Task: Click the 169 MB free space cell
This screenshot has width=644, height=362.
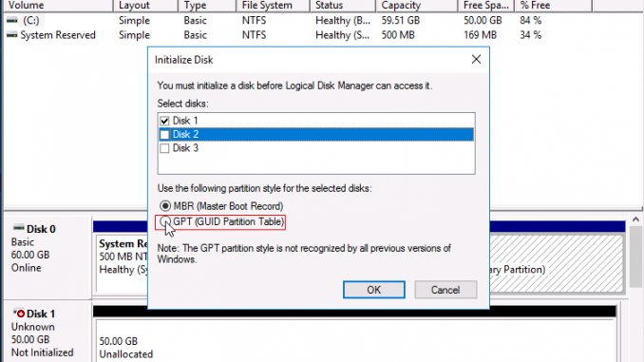Action: coord(480,35)
